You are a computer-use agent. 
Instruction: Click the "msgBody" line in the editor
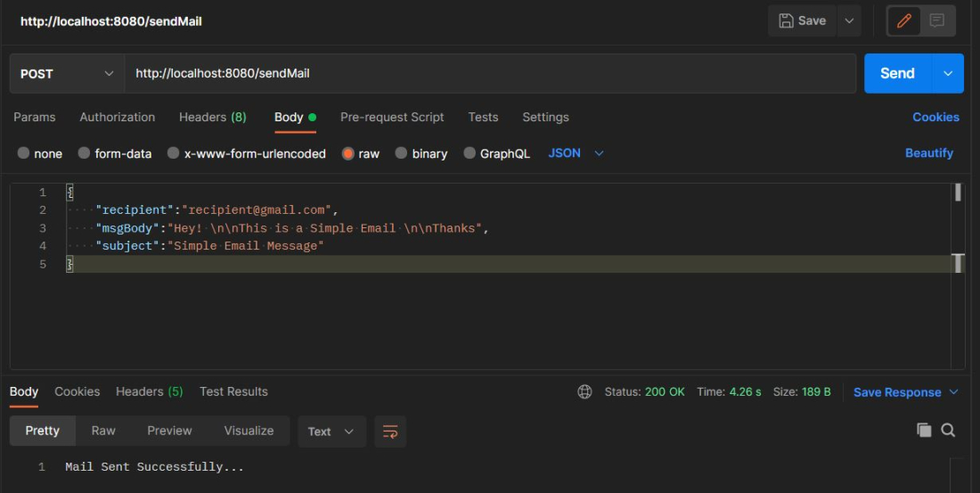tap(292, 228)
